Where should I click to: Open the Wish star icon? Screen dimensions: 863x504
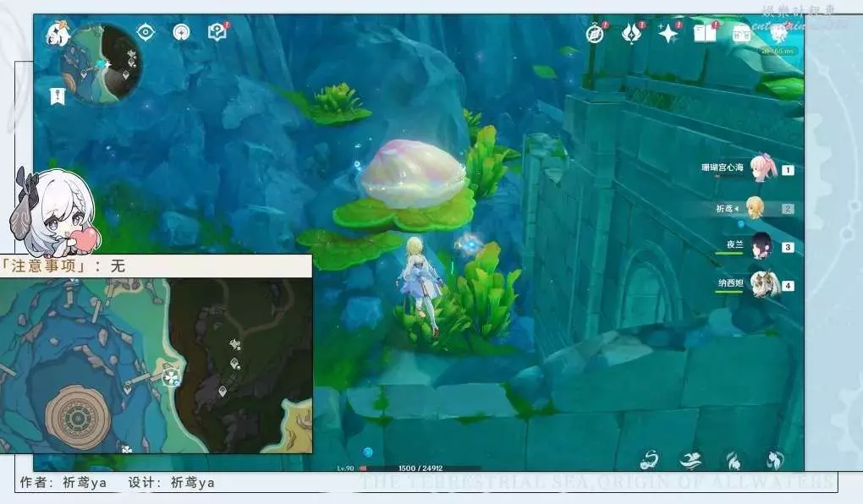click(x=668, y=34)
